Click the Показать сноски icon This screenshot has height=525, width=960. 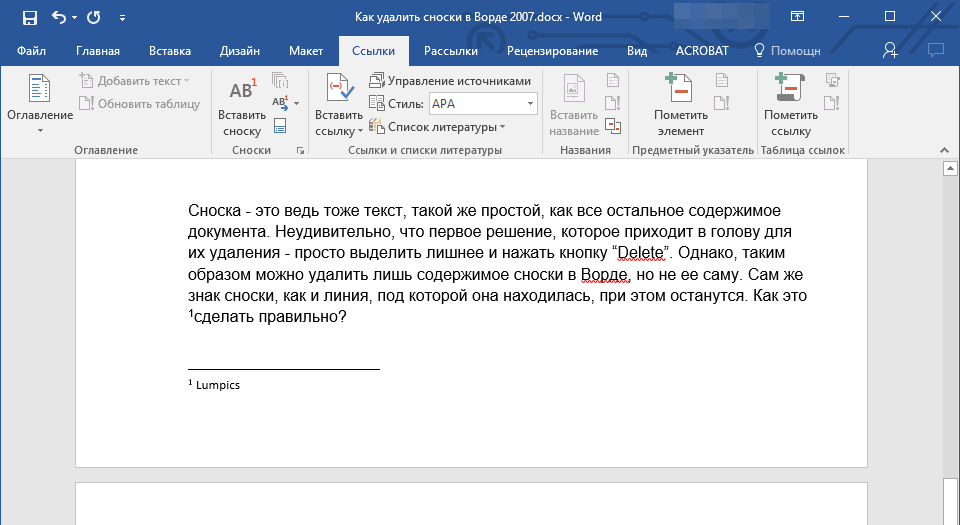tap(280, 125)
